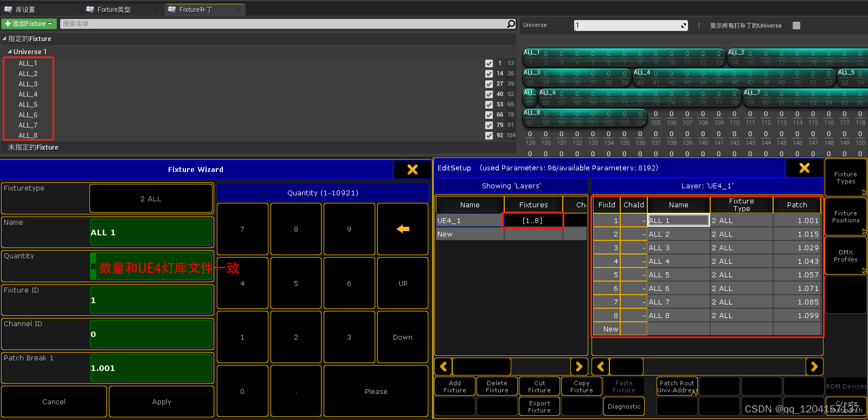868x420 pixels.
Task: Open the Fixture Positions side menu
Action: 845,217
